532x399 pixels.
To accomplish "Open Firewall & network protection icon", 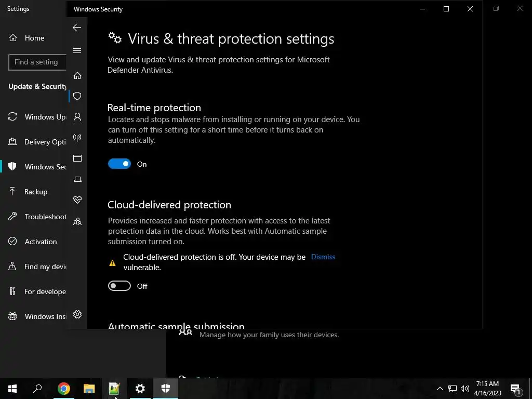I will click(77, 138).
